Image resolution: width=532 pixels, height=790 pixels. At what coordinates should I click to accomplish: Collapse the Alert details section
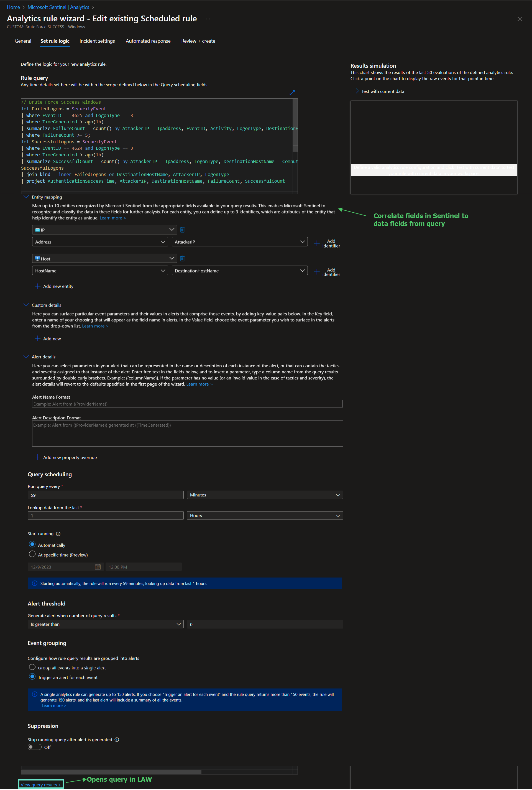26,357
